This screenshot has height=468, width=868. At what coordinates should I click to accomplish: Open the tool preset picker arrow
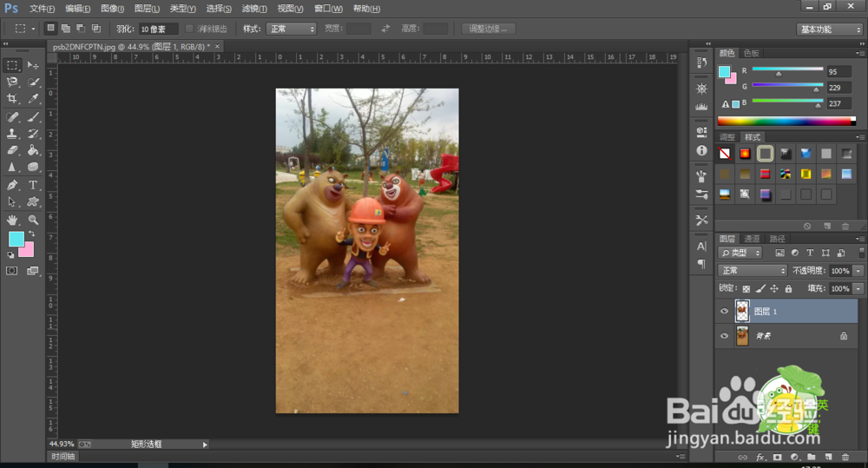pos(33,29)
